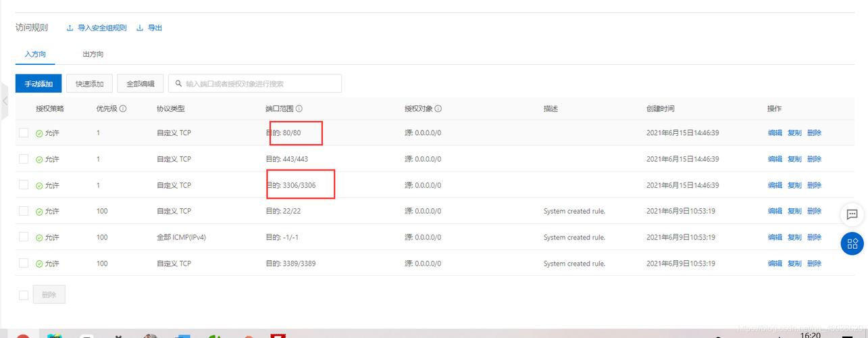Open the floating chat feedback icon

(852, 215)
